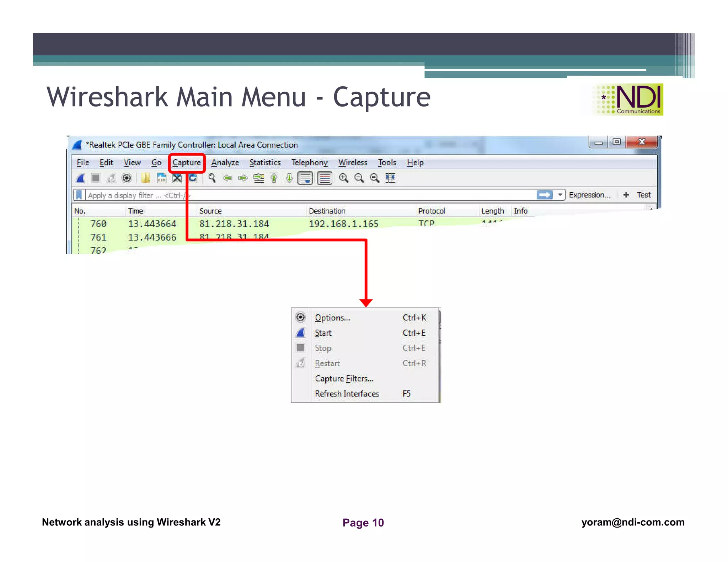Select the greyed Stop menu entry
The height and width of the screenshot is (562, 728).
tap(365, 348)
